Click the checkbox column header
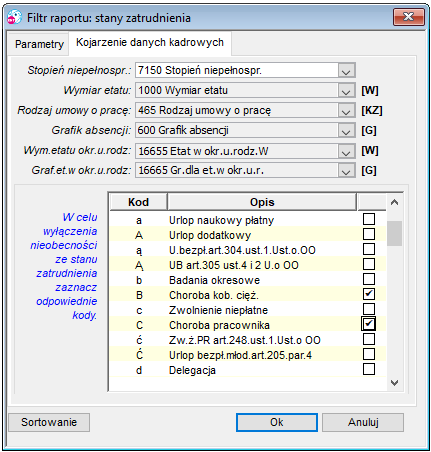This screenshot has width=431, height=452. (372, 202)
